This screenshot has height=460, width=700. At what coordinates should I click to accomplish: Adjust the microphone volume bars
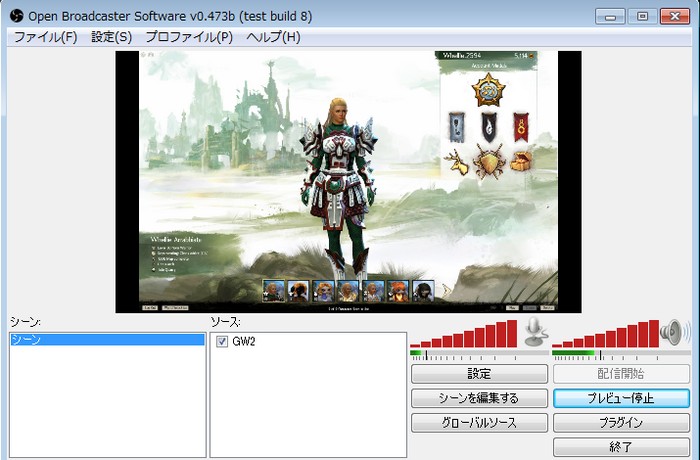(463, 334)
